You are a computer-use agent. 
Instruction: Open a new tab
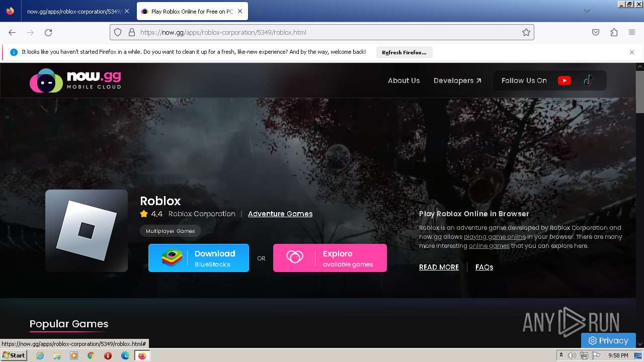[259, 11]
